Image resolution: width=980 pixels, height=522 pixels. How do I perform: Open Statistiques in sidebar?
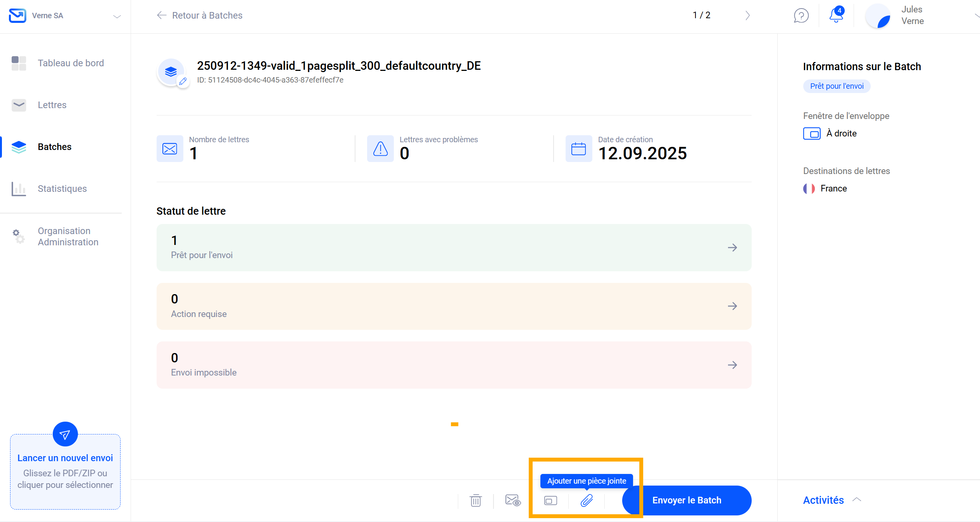pos(62,189)
